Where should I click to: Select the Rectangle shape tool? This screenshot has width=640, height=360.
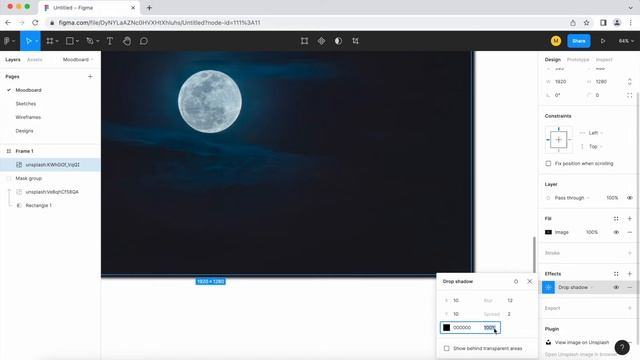70,41
